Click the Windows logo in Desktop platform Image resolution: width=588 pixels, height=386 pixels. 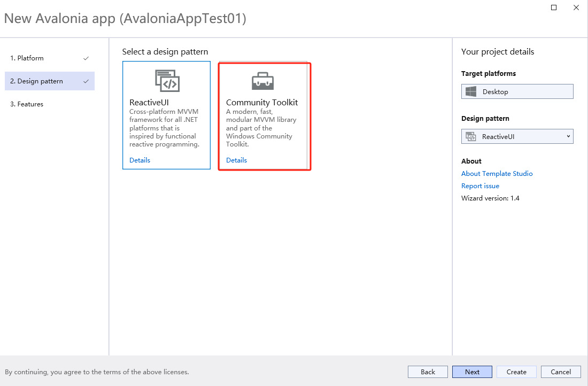470,91
